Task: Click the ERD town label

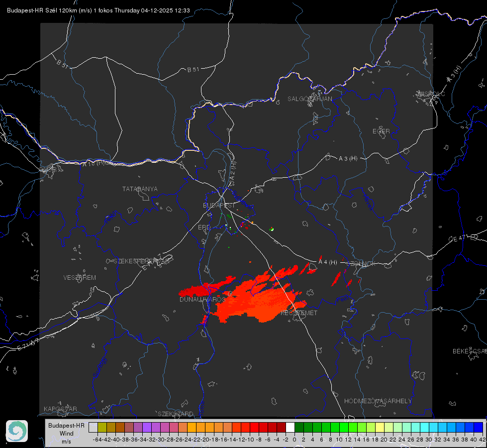Action: 204,227
